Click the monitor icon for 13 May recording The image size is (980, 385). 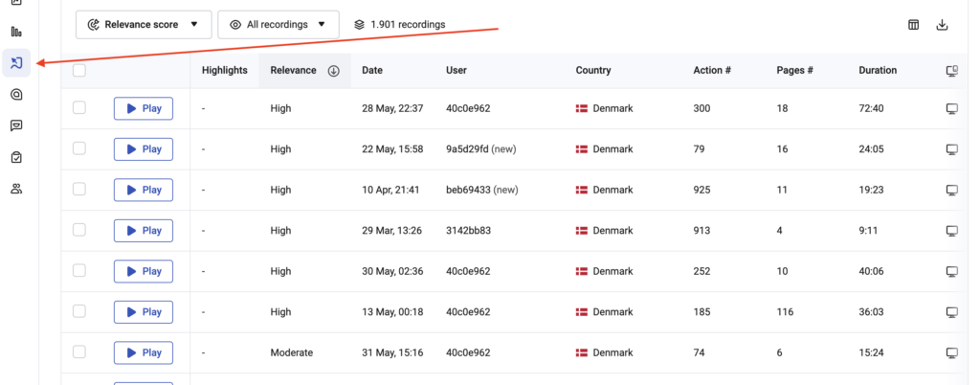point(952,312)
